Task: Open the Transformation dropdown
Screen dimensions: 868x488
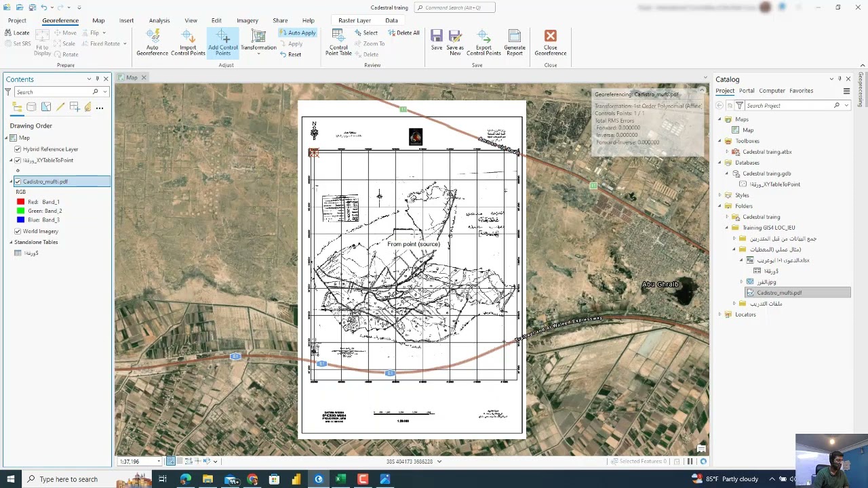Action: (x=258, y=44)
